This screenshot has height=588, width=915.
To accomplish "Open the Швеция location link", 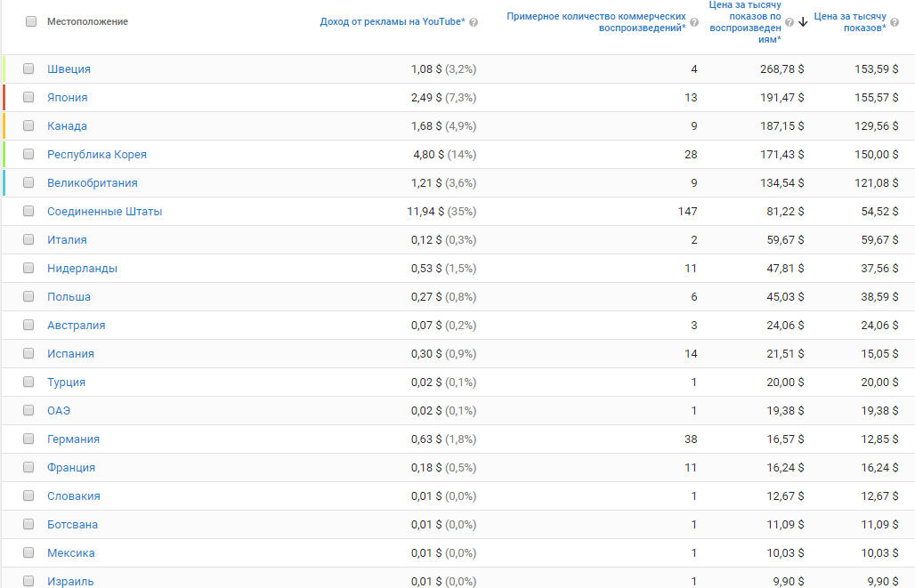I will tap(69, 68).
